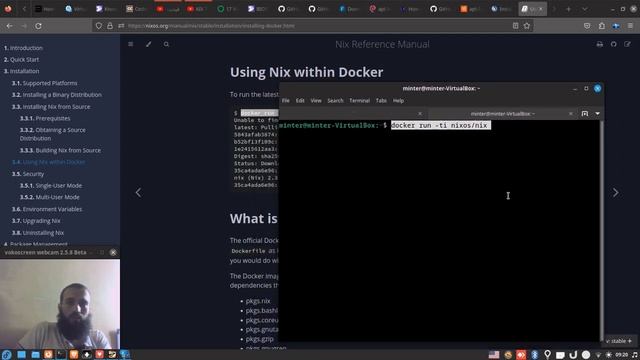Open the terminal tab list dropdown arrow
This screenshot has height=360, width=640.
(598, 113)
